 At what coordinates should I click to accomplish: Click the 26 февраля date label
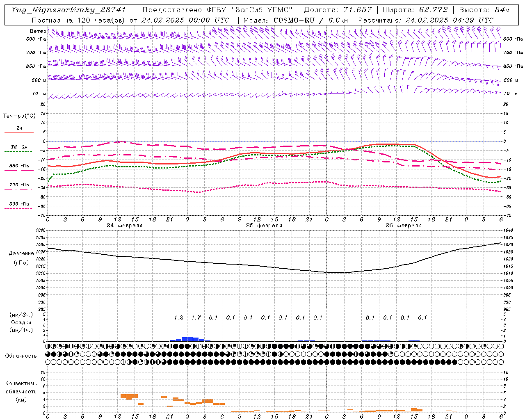click(x=403, y=226)
